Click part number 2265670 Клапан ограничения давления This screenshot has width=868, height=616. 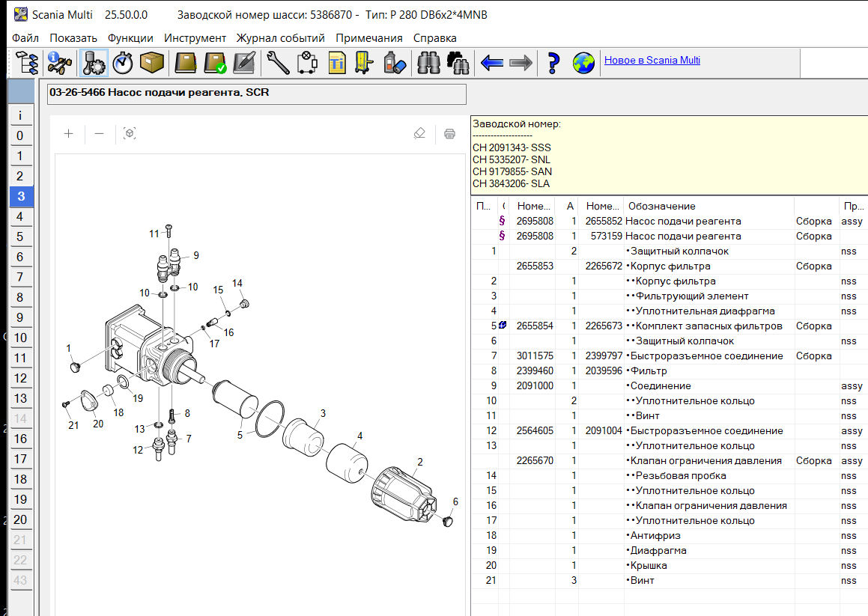[535, 460]
